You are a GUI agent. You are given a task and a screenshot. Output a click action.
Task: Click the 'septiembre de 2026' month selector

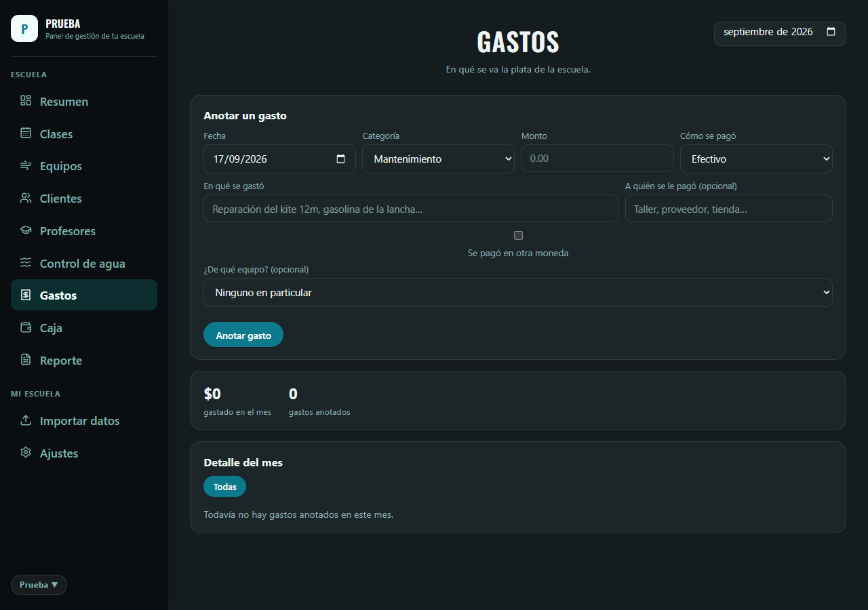pos(780,33)
